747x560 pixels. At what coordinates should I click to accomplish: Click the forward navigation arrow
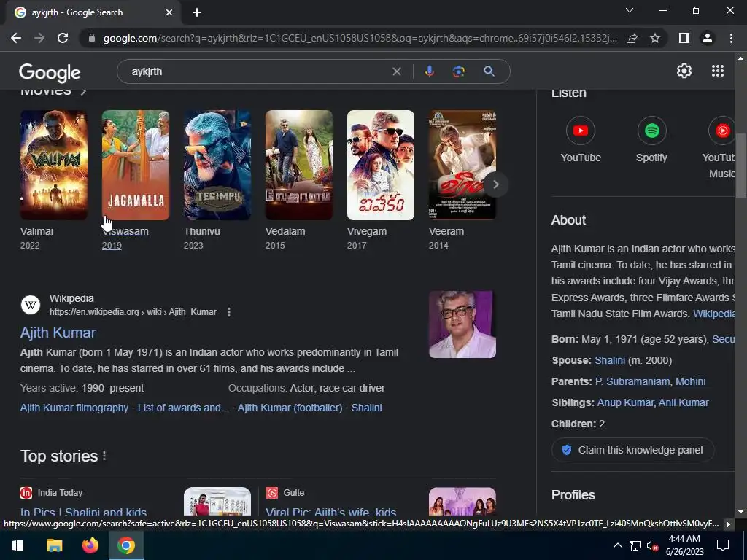[x=39, y=38]
